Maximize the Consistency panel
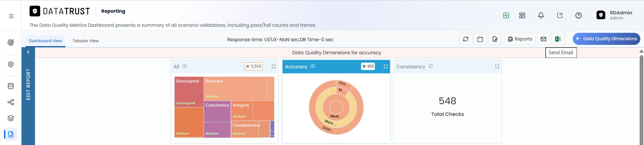Screen dimensions: 644x145 point(497,67)
